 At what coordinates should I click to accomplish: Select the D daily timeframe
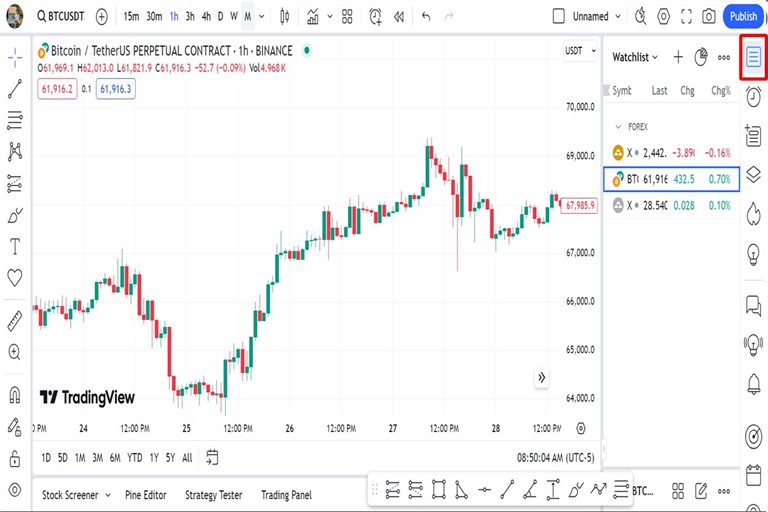point(220,17)
